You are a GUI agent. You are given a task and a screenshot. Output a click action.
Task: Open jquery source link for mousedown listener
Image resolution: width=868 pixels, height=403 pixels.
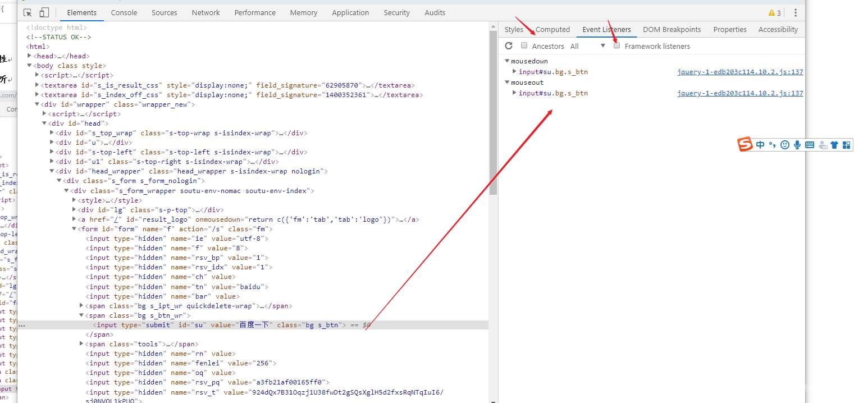point(740,72)
